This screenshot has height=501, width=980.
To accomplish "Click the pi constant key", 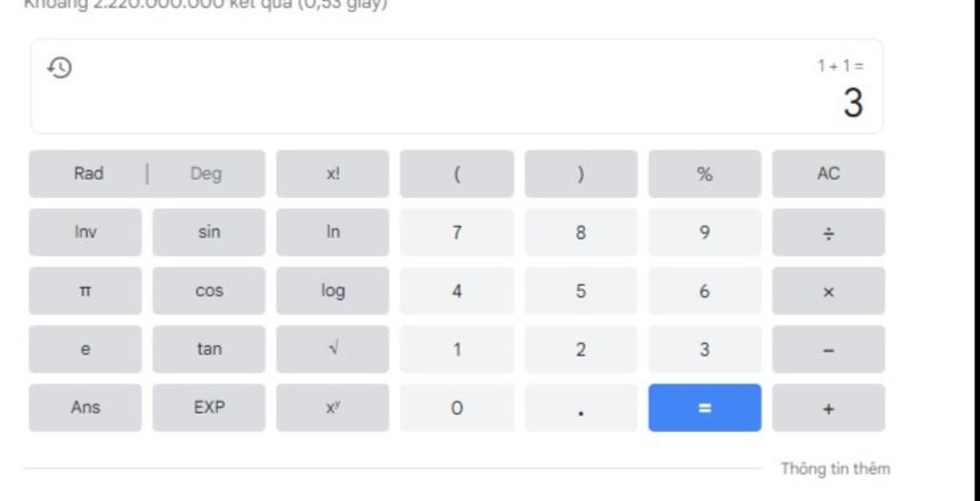I will point(85,292).
